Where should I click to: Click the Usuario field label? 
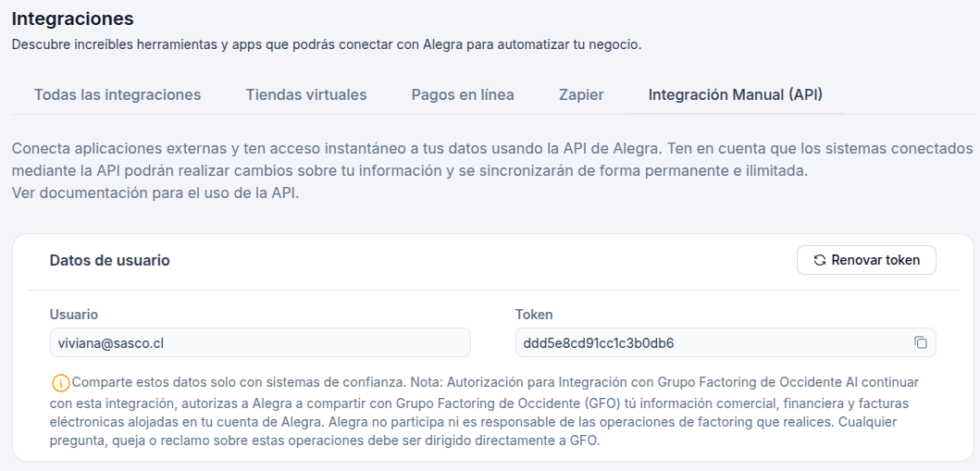(x=74, y=315)
